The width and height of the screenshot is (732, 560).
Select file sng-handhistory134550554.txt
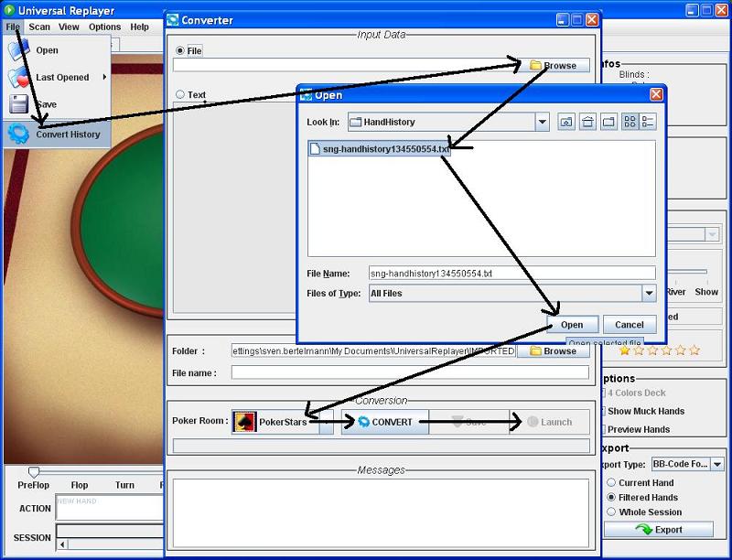click(x=380, y=149)
